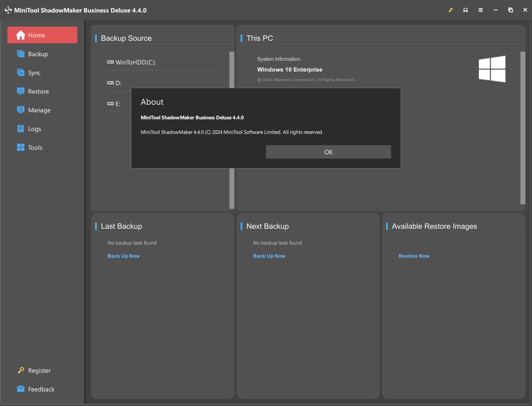Click the Restore Now link
The height and width of the screenshot is (406, 532).
414,256
